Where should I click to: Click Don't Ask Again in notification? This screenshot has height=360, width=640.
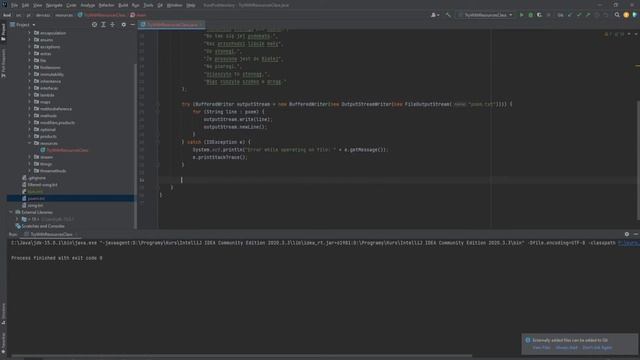pos(597,348)
